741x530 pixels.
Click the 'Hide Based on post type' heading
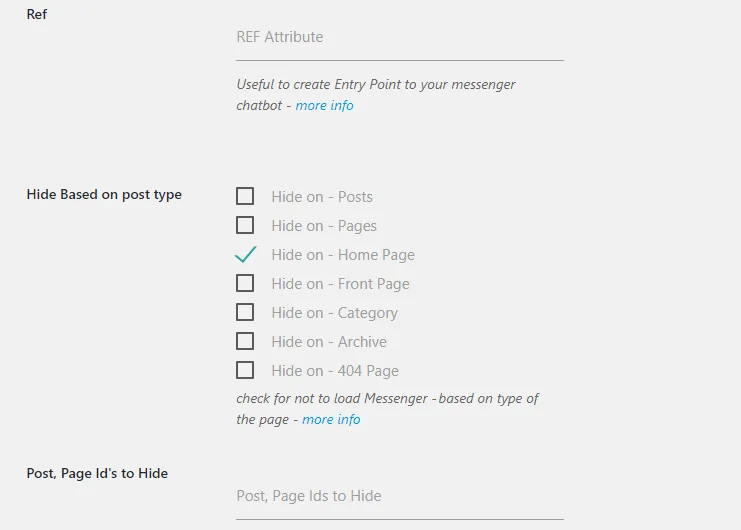tap(104, 194)
